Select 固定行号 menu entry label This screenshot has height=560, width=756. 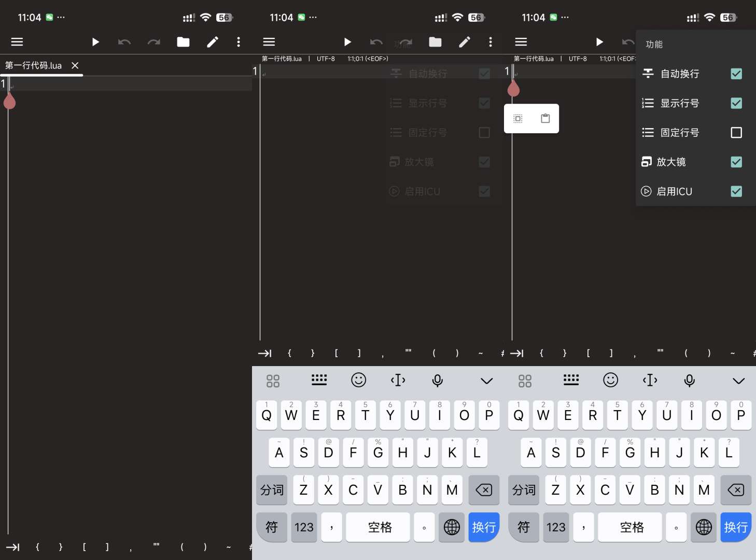click(x=680, y=133)
